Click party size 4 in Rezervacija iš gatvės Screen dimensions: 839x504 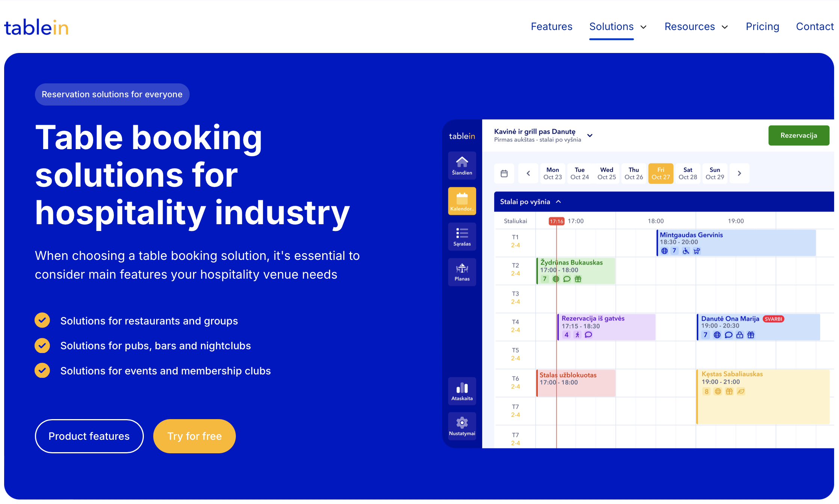[566, 335]
